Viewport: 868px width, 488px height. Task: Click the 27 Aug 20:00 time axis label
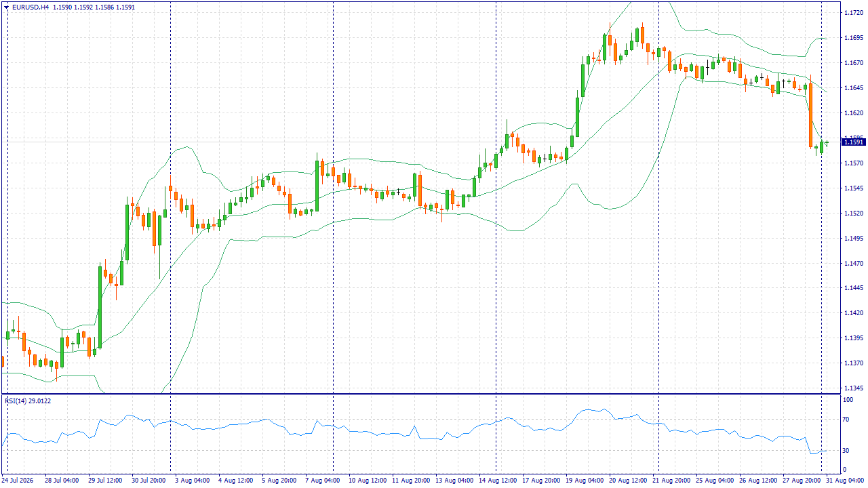click(x=801, y=481)
